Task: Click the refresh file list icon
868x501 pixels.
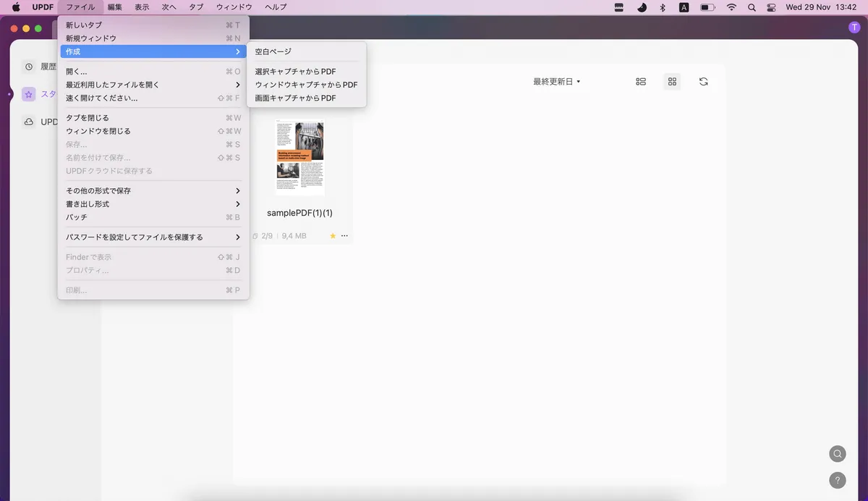Action: (704, 82)
